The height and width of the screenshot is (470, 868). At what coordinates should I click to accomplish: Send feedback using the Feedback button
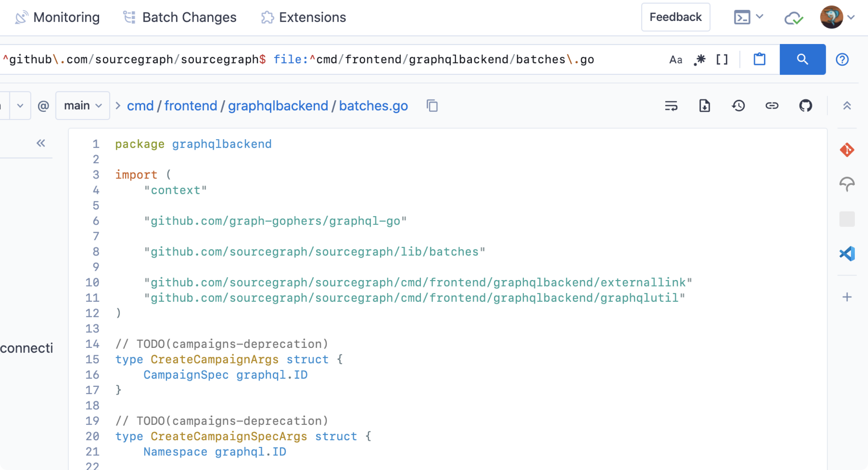(675, 17)
